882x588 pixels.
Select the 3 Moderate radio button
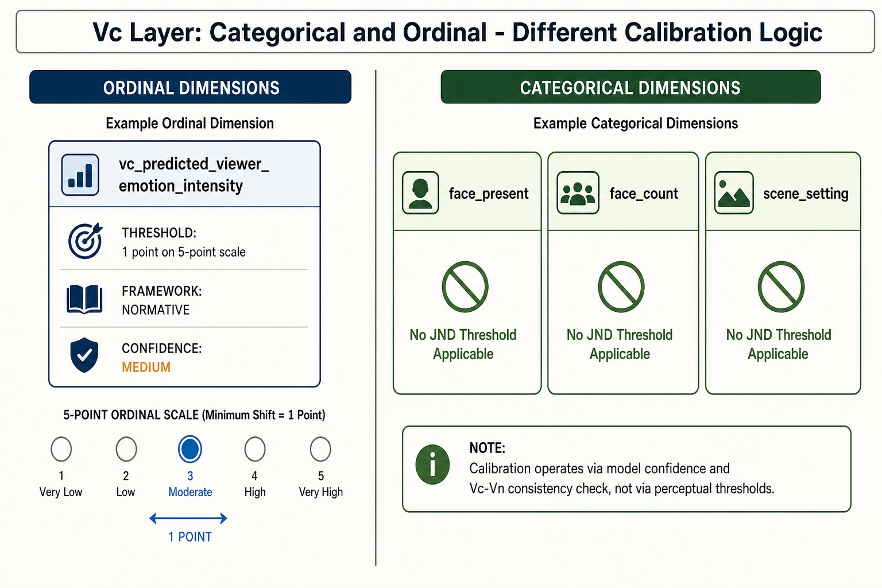190,450
